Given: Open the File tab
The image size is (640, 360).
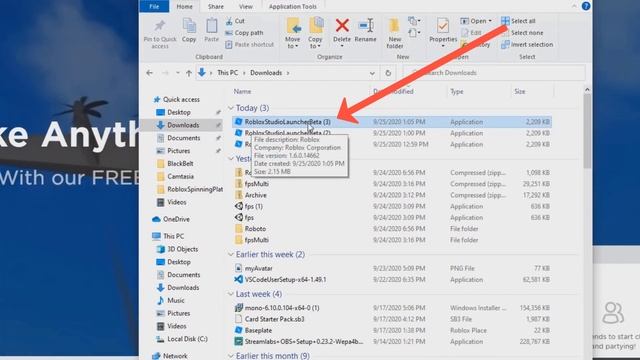Looking at the screenshot, I should point(154,6).
